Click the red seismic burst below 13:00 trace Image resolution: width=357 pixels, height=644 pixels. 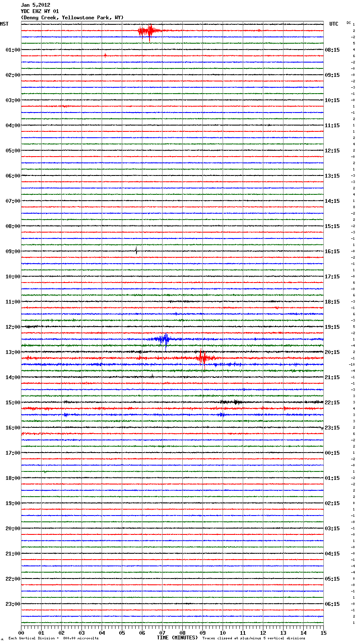202,358
